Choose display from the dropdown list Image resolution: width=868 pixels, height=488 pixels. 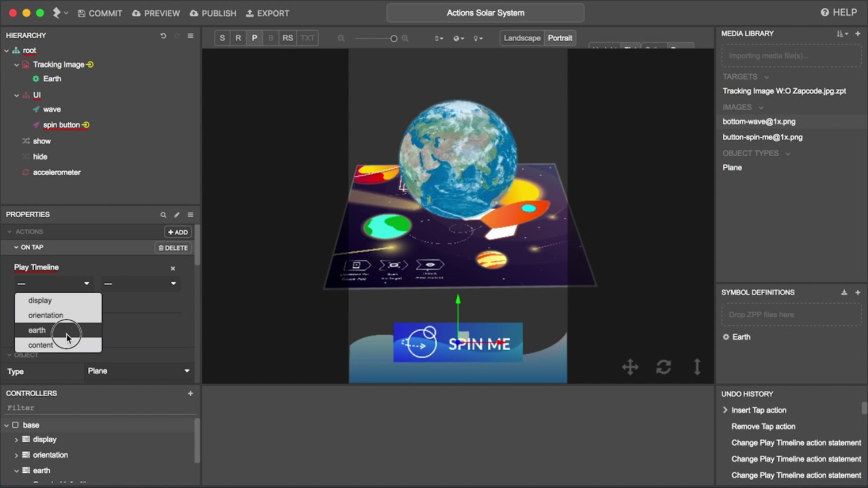tap(58, 300)
